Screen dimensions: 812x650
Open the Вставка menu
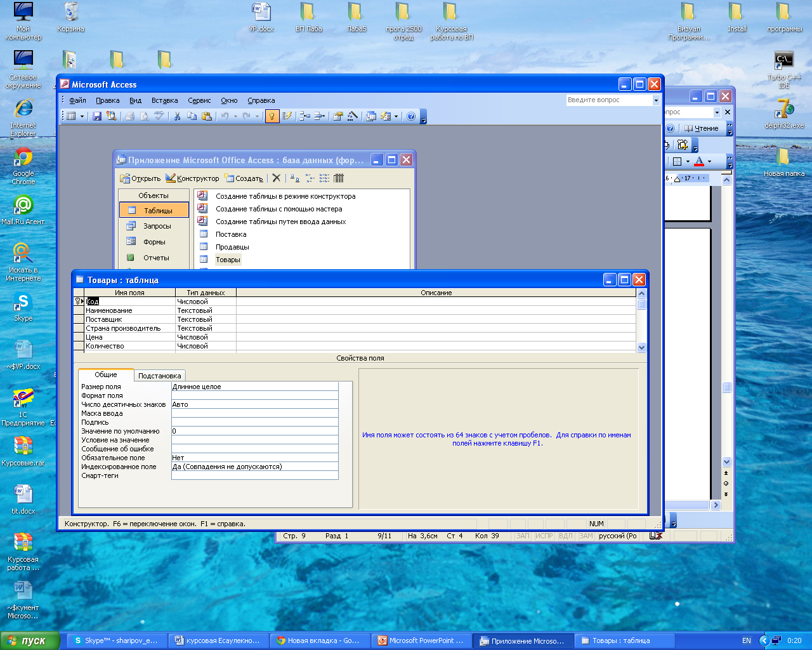pos(164,100)
